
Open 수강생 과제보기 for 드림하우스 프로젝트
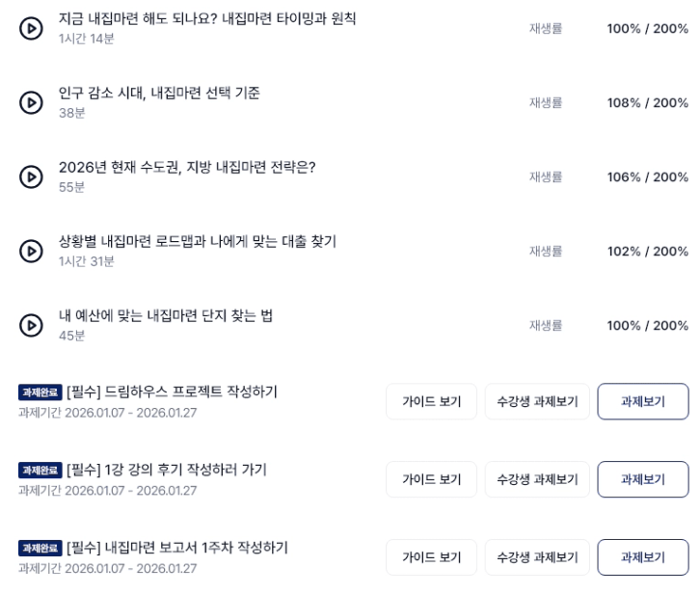[537, 402]
